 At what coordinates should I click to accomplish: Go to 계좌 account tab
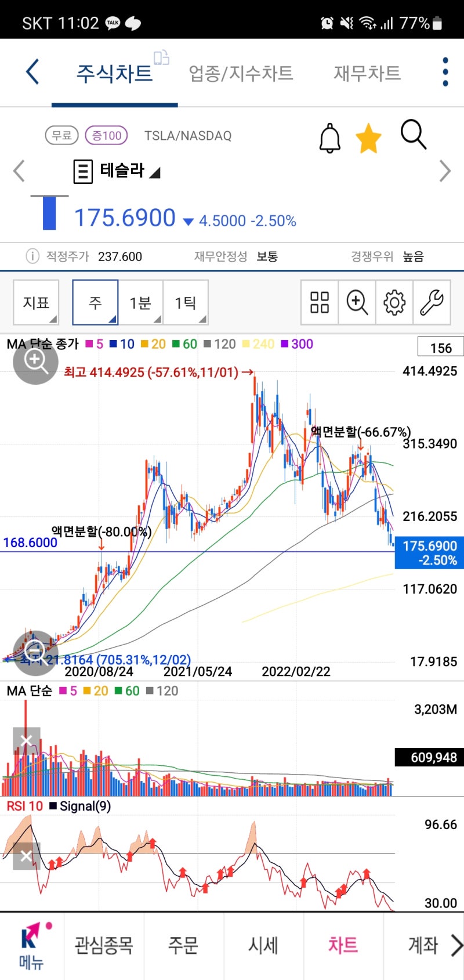click(423, 945)
